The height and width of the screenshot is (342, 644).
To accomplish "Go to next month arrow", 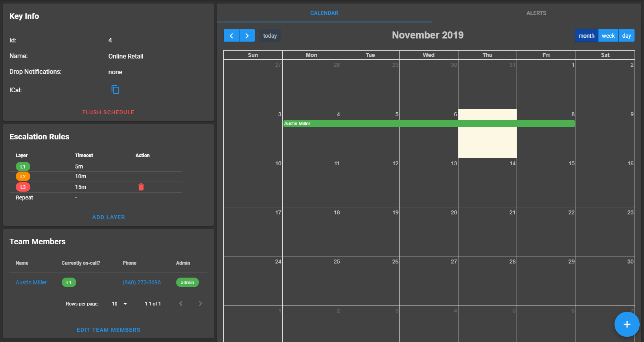I will tap(247, 36).
